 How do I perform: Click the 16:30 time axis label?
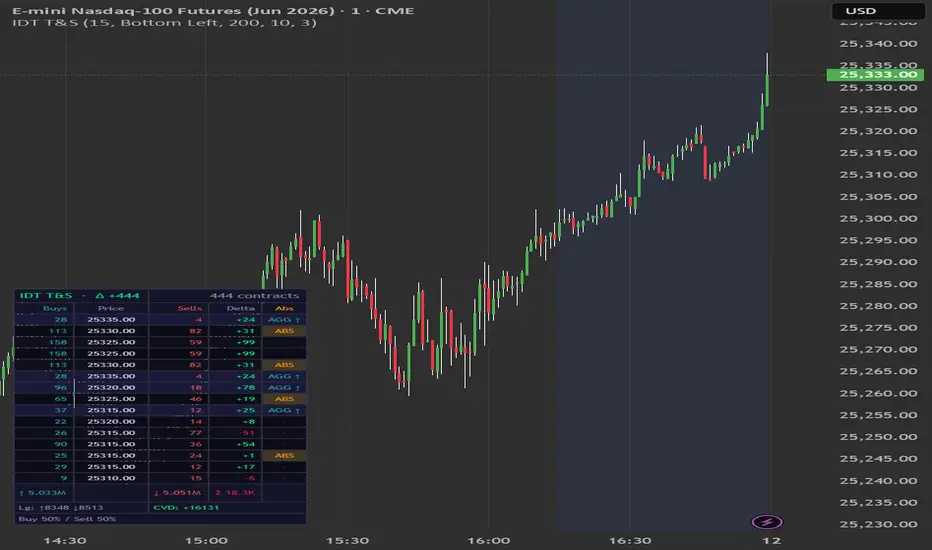coord(630,540)
